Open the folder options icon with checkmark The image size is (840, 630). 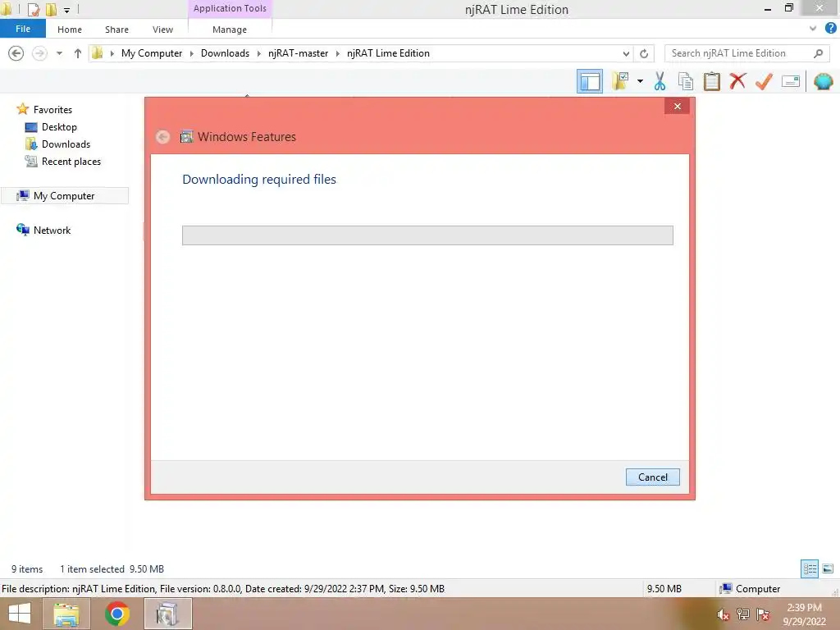620,81
